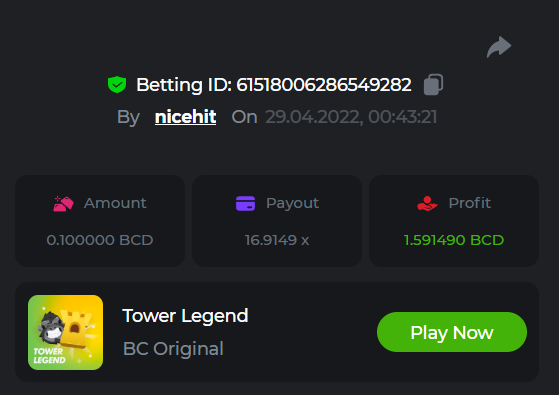Click the purple Payout card icon
This screenshot has width=559, height=395.
245,203
